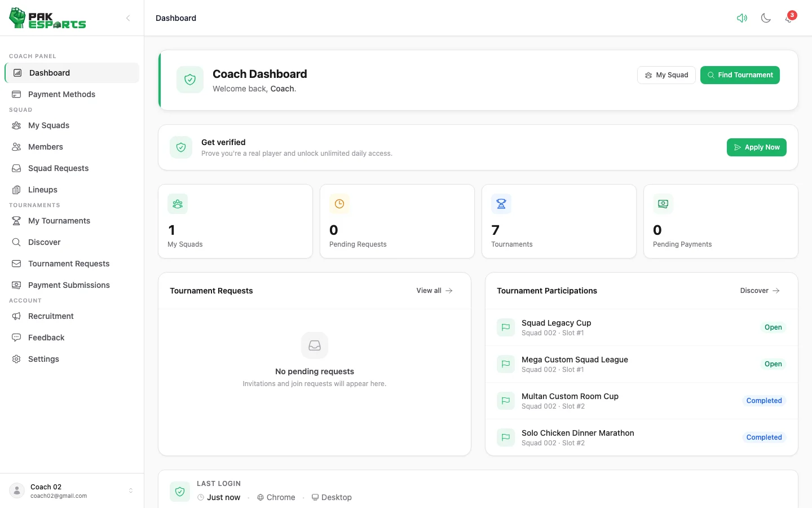812x508 pixels.
Task: Click the Tournament Requests envelope icon
Action: click(16, 264)
